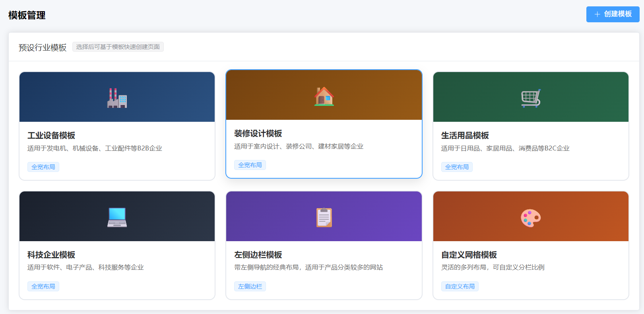Screen dimensions: 644x314
Task: Open the 装修设计模板 card title
Action: pyautogui.click(x=258, y=133)
